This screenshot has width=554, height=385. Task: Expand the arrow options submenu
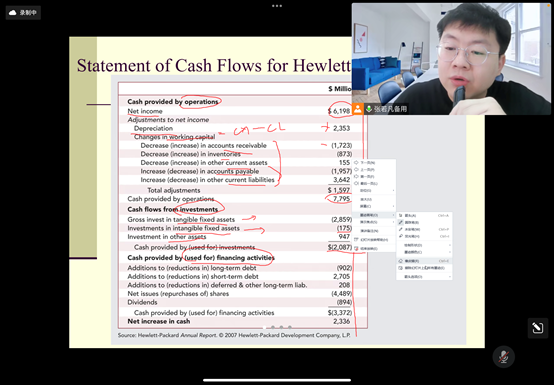pyautogui.click(x=424, y=277)
